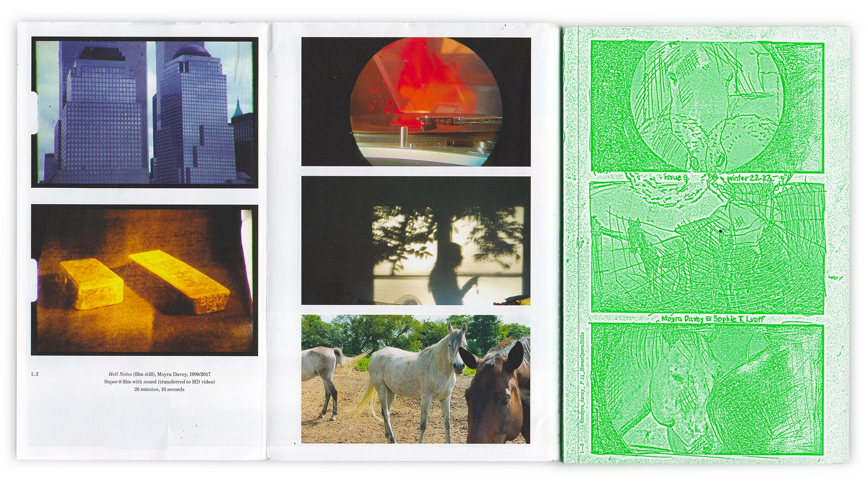
Task: Click the 'winter 22-23' handwritten text
Action: [x=750, y=178]
